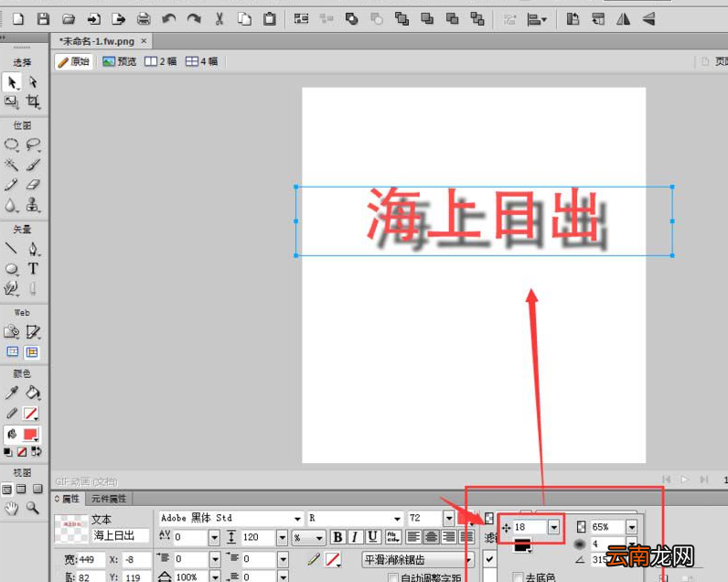Click the Cut scissors icon
The height and width of the screenshot is (582, 728).
point(219,19)
